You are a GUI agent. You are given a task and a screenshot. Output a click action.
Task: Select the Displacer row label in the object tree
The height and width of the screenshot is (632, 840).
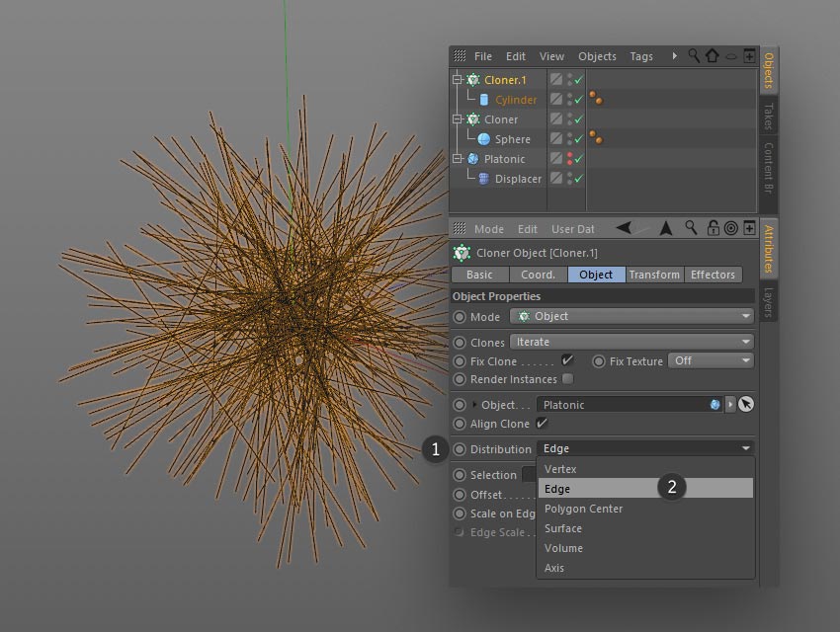(518, 179)
